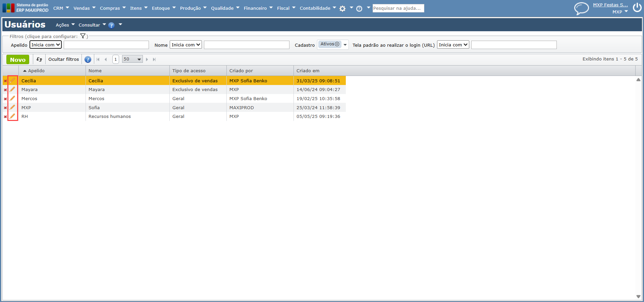Screen dimensions: 644x302
Task: Go to the previous page of results
Action: (x=106, y=59)
